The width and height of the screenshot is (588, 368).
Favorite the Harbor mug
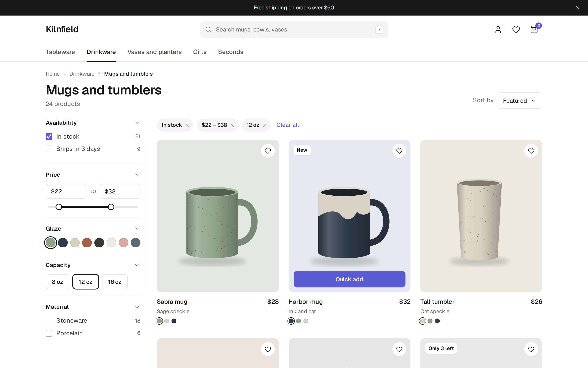(399, 151)
